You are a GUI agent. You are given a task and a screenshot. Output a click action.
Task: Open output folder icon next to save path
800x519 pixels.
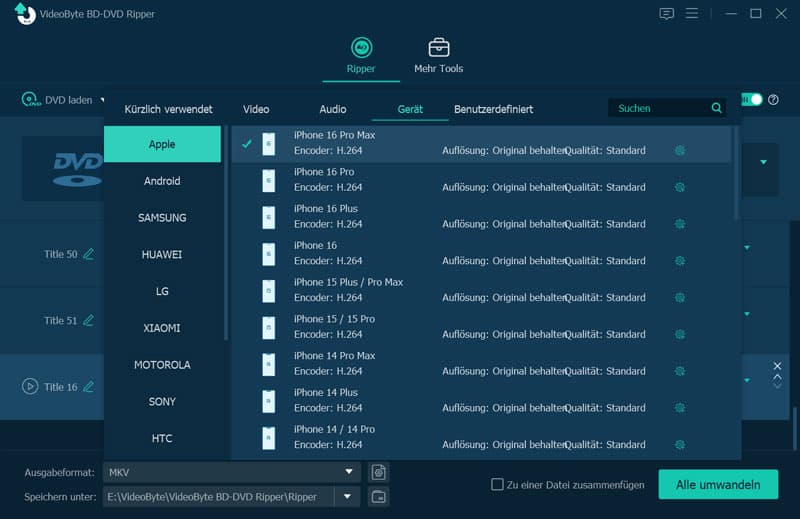tap(378, 496)
